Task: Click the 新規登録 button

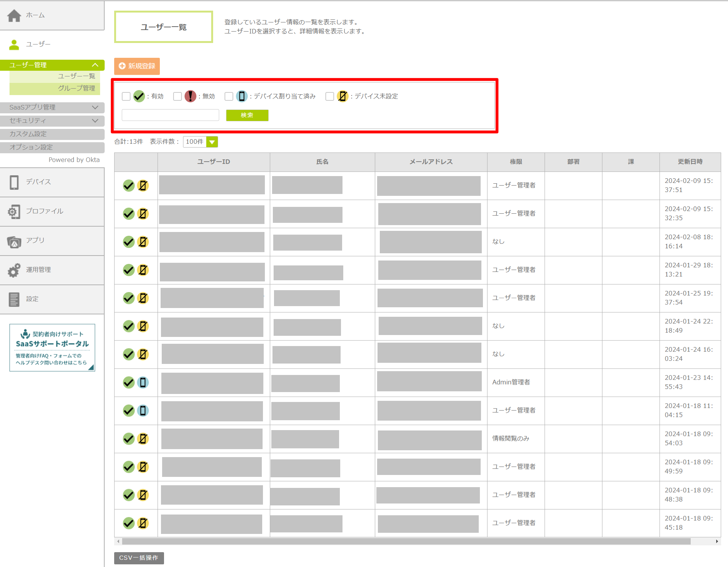Action: coord(137,66)
